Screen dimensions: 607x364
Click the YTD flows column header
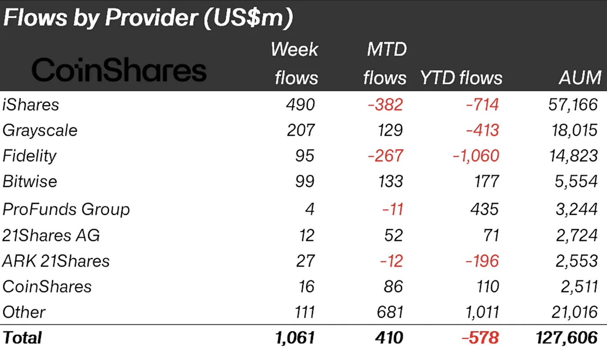pyautogui.click(x=461, y=78)
